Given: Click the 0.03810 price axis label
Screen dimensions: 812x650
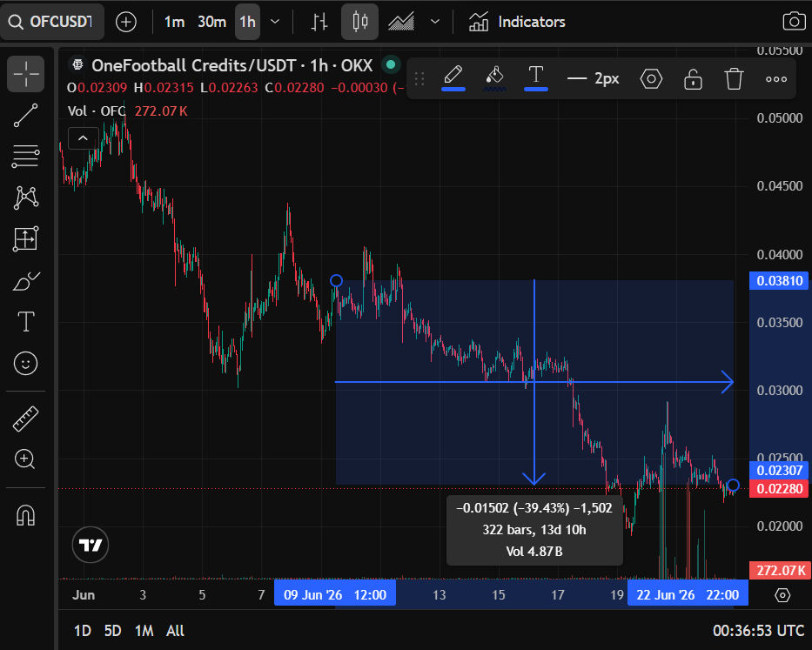Looking at the screenshot, I should coord(779,281).
